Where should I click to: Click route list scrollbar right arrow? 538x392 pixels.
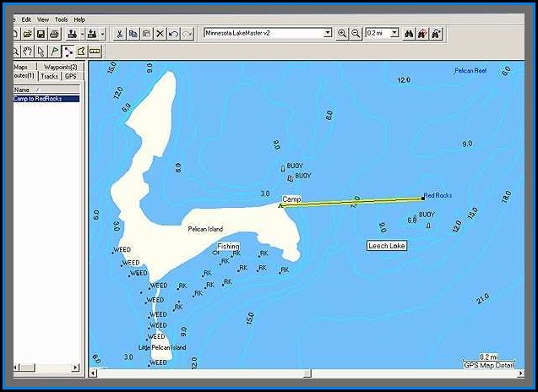76,367
